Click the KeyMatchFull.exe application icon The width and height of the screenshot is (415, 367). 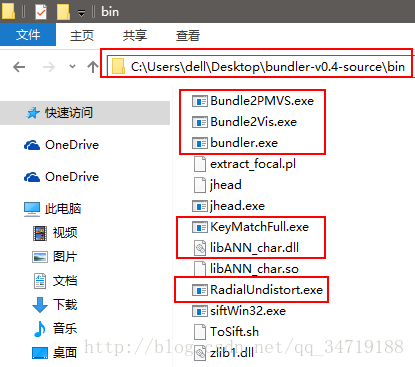(x=200, y=227)
